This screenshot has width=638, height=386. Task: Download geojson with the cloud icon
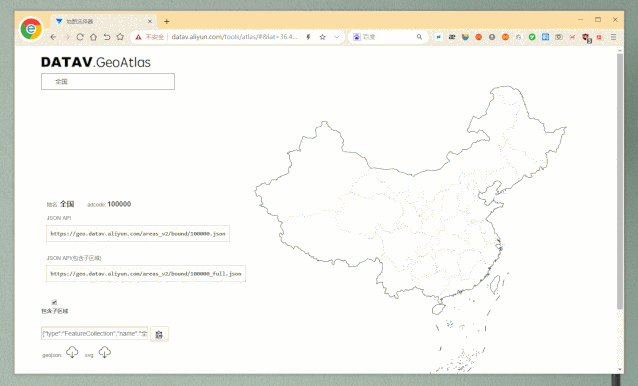[72, 352]
